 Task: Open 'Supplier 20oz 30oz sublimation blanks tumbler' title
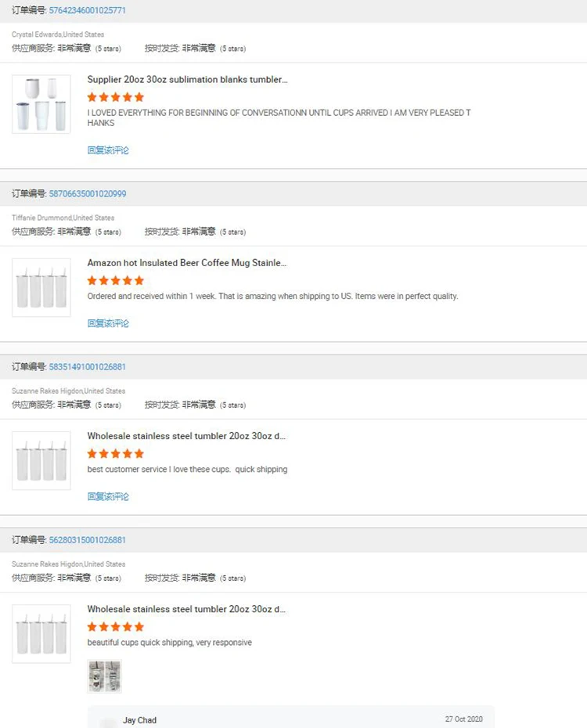coord(187,80)
